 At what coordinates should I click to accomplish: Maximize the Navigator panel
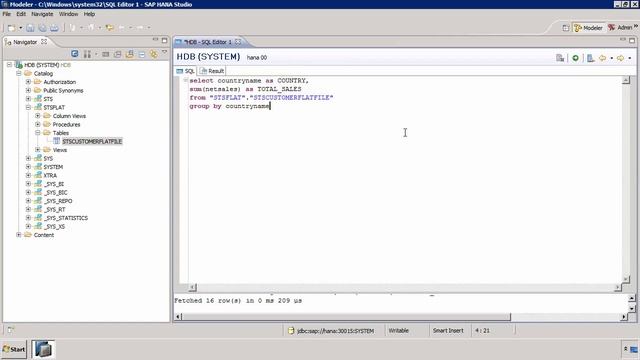click(x=164, y=40)
